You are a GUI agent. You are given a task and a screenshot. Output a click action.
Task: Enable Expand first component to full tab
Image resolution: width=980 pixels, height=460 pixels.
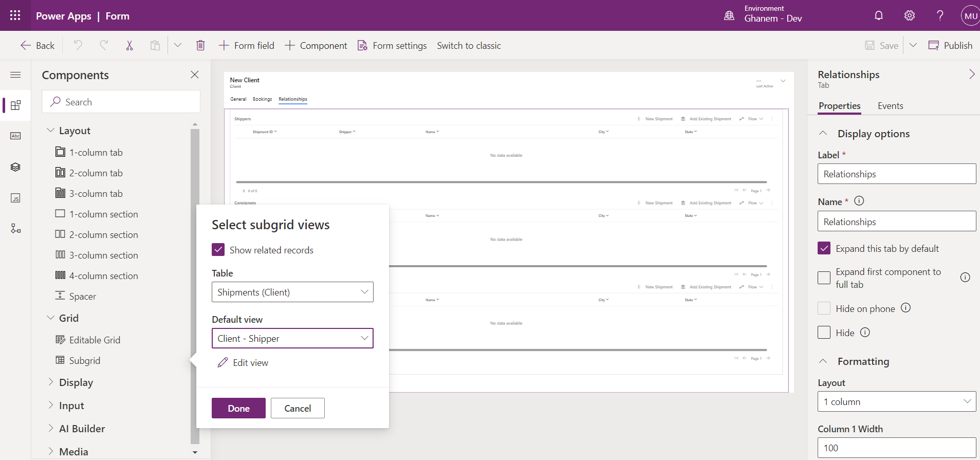point(824,278)
